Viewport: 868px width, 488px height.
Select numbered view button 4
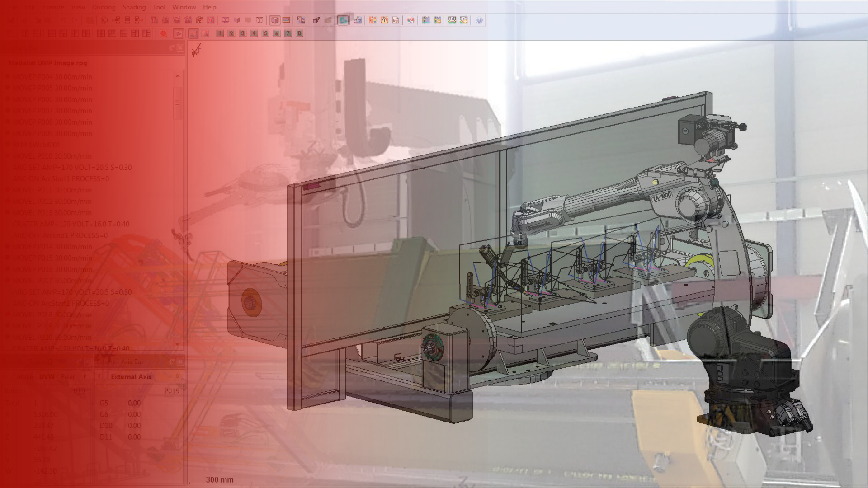click(254, 33)
